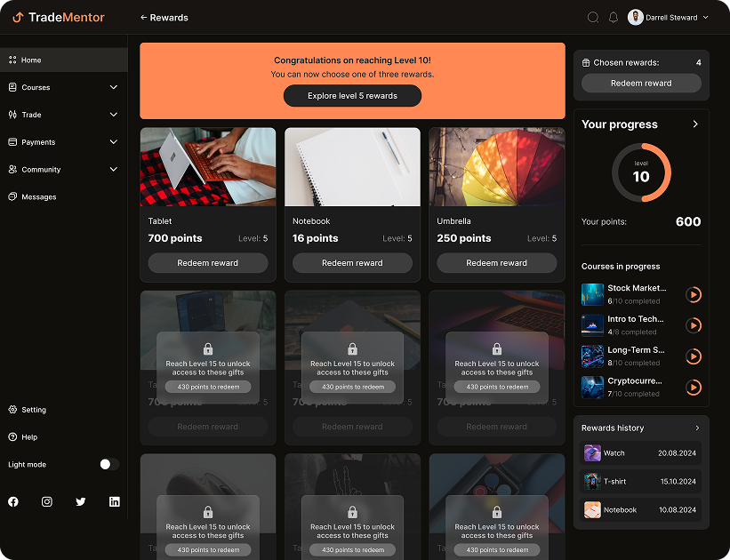730x560 pixels.
Task: Open notifications bell
Action: (x=614, y=18)
